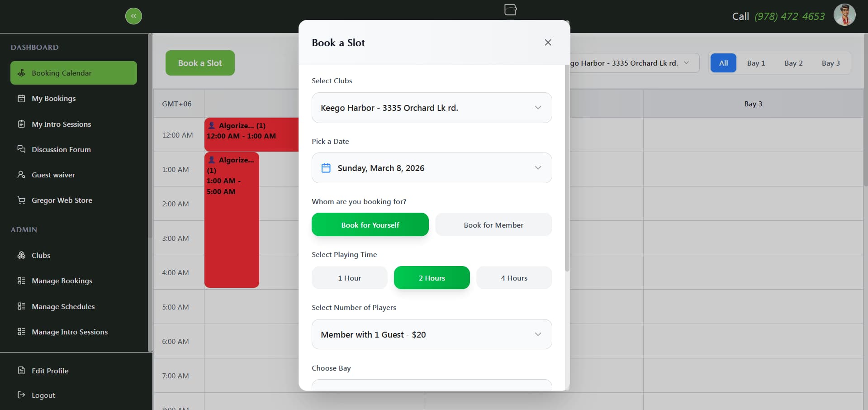Open the user profile avatar

(x=844, y=15)
